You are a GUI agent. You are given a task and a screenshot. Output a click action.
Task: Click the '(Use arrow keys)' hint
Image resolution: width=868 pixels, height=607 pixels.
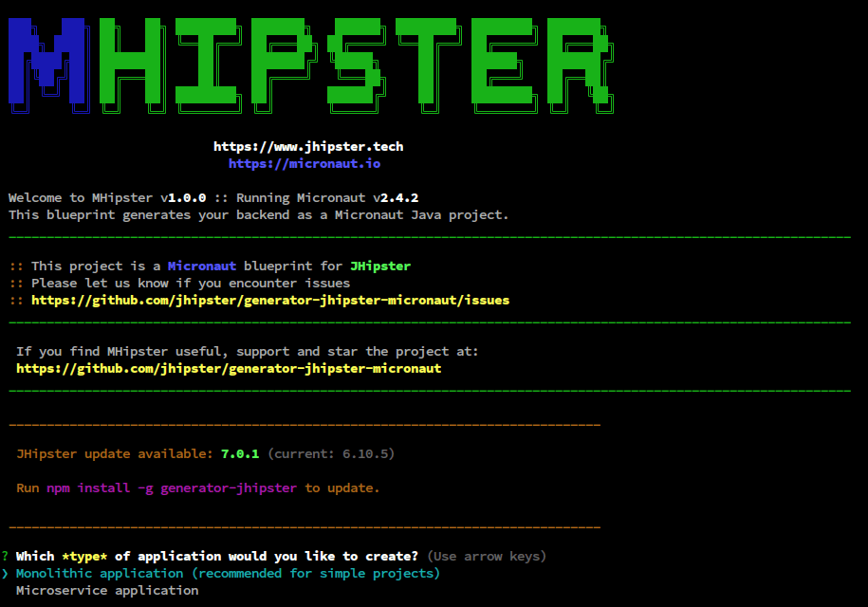pyautogui.click(x=487, y=556)
